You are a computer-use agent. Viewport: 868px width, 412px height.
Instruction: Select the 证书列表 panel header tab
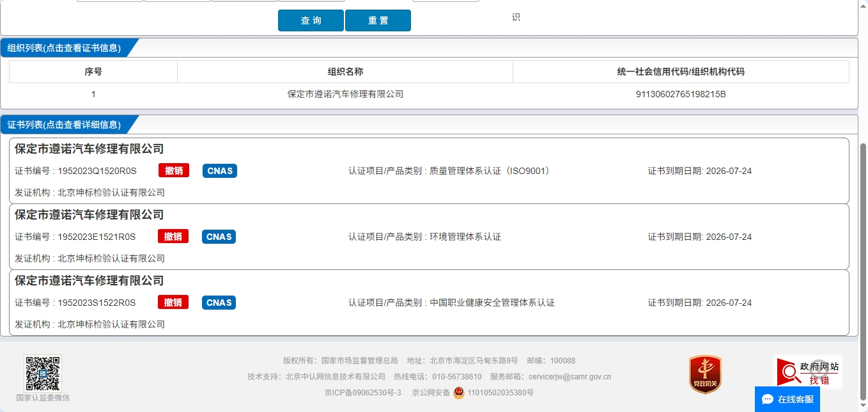click(64, 125)
